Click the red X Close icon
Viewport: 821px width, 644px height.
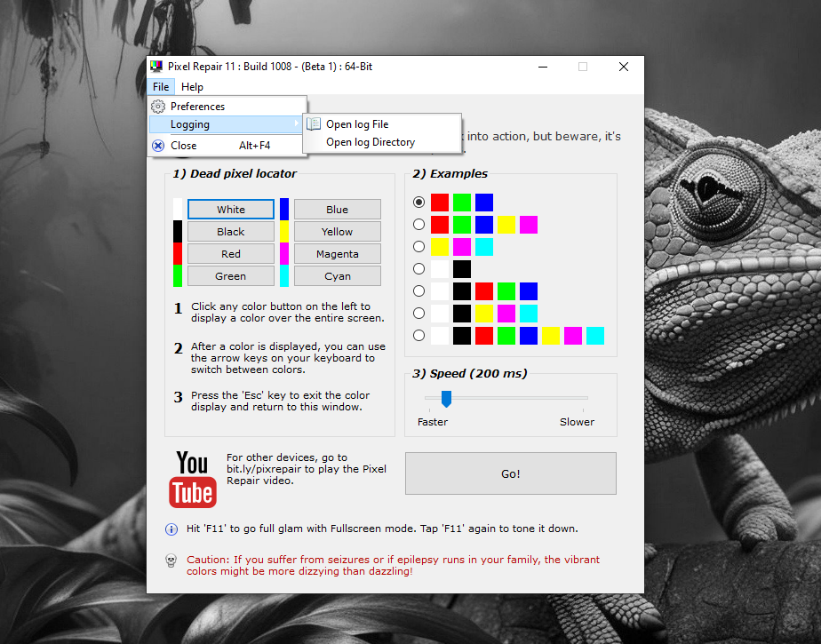point(158,146)
